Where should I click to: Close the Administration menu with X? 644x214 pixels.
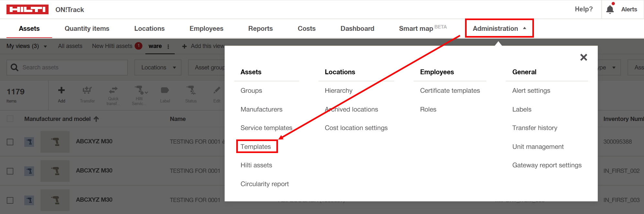tap(583, 57)
